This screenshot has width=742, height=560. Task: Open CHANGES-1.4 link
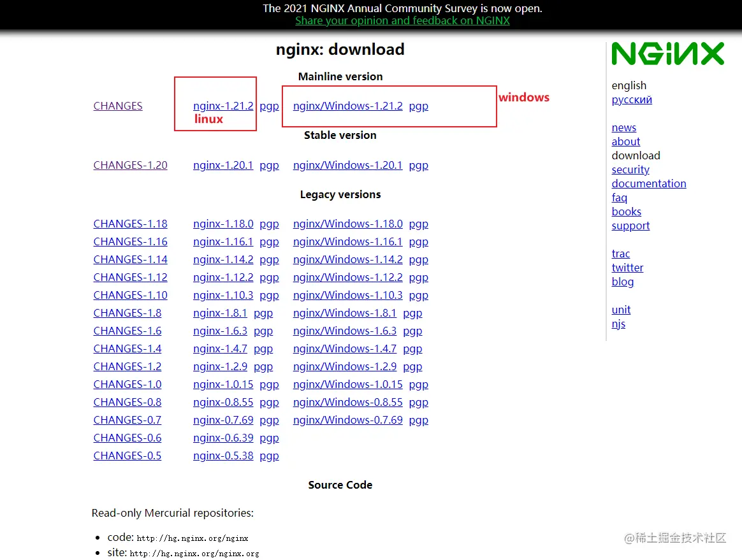[x=127, y=348]
